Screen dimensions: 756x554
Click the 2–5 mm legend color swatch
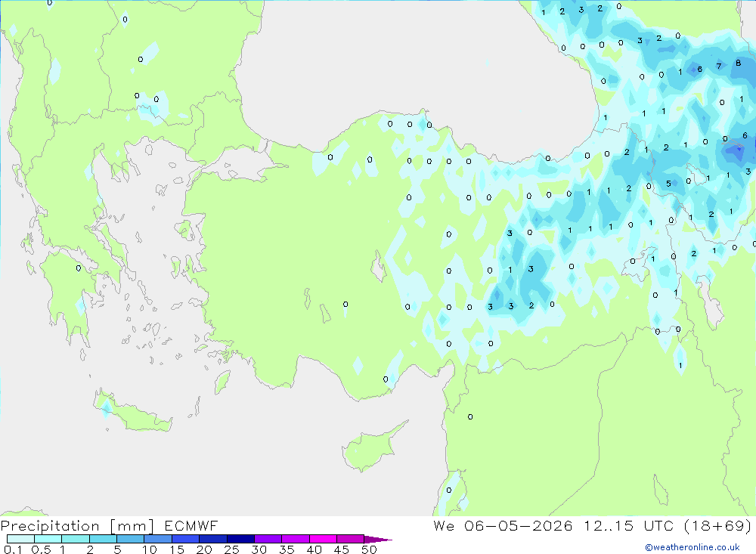point(103,539)
